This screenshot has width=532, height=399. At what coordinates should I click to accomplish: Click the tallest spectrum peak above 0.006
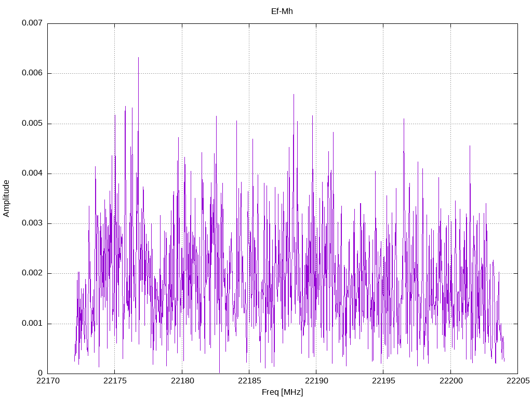[x=138, y=58]
